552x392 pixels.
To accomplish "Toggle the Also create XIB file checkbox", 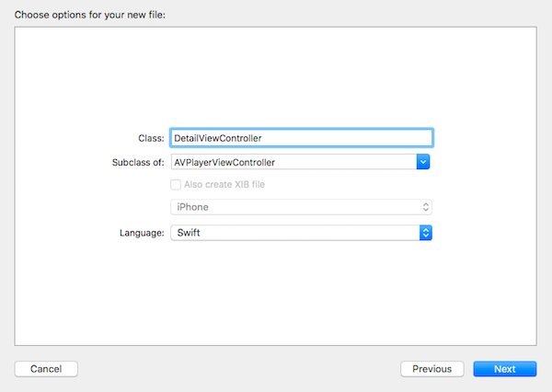I will point(176,184).
